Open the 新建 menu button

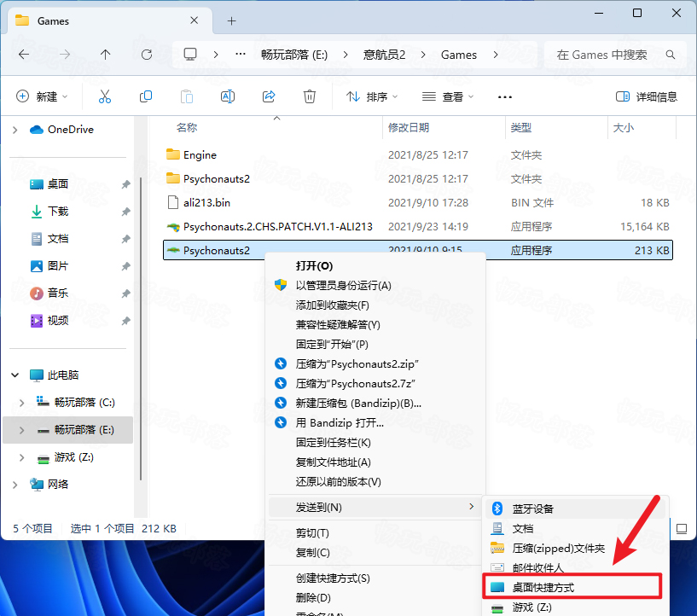[41, 96]
